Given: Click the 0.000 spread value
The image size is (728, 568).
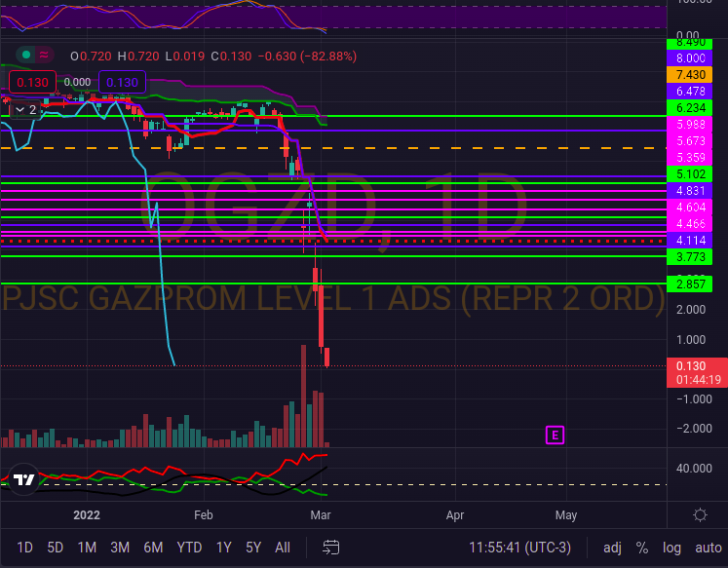Looking at the screenshot, I should [x=77, y=82].
